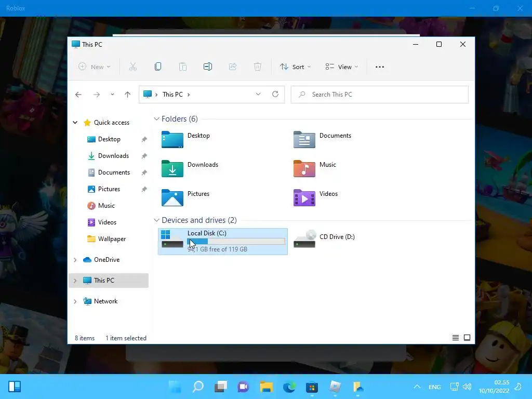Collapse the Devices and drives group

156,220
